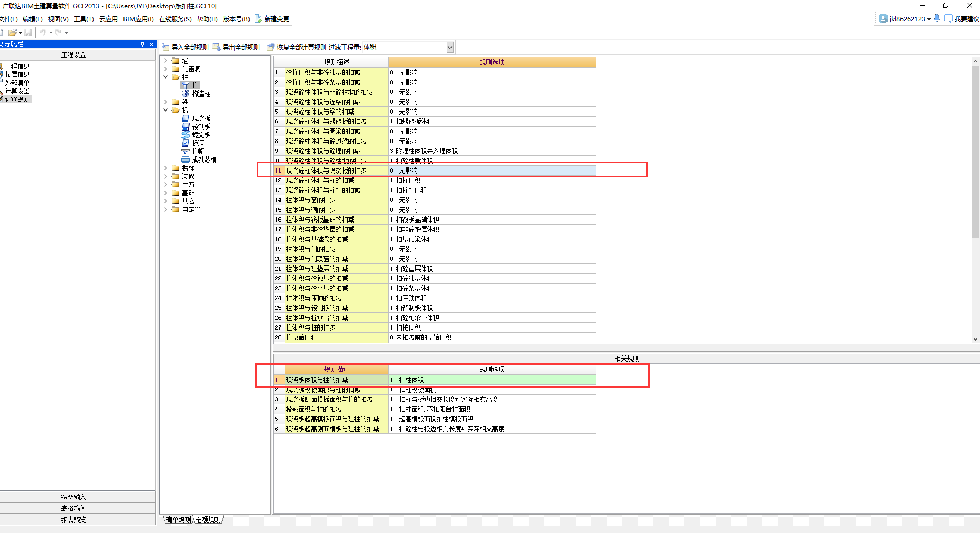Screen dimensions: 980x533
Task: Expand the 自定义 tree node
Action: [166, 209]
